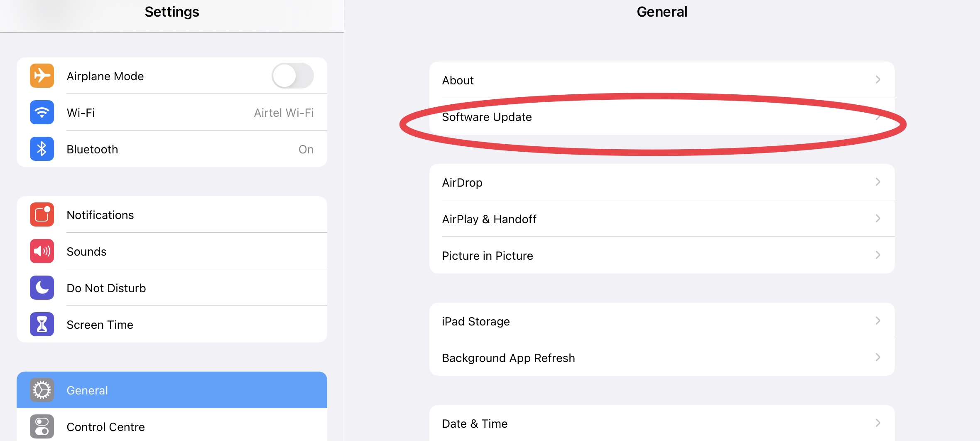
Task: Toggle the Airplane Mode switch
Action: coord(293,76)
